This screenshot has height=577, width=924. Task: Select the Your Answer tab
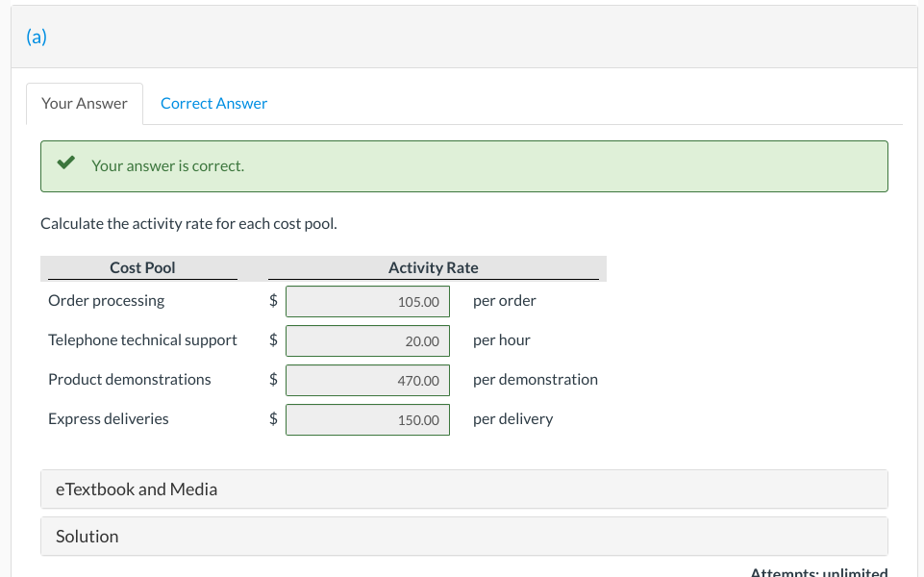pos(85,104)
